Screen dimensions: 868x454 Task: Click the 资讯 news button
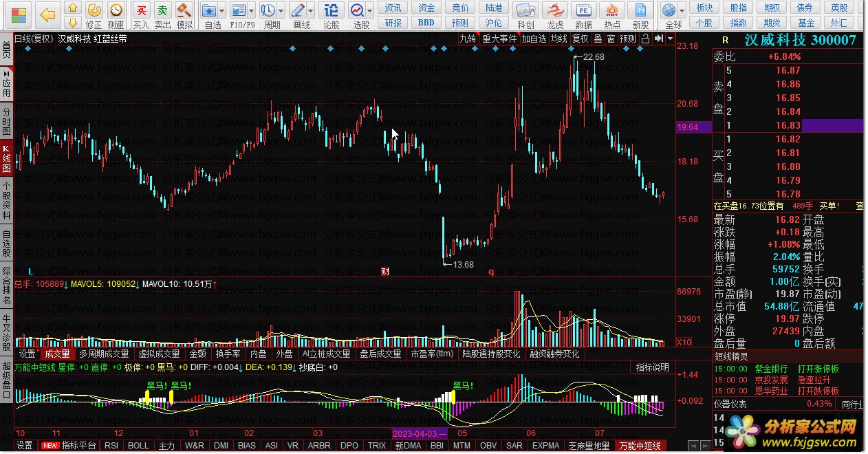pyautogui.click(x=393, y=8)
